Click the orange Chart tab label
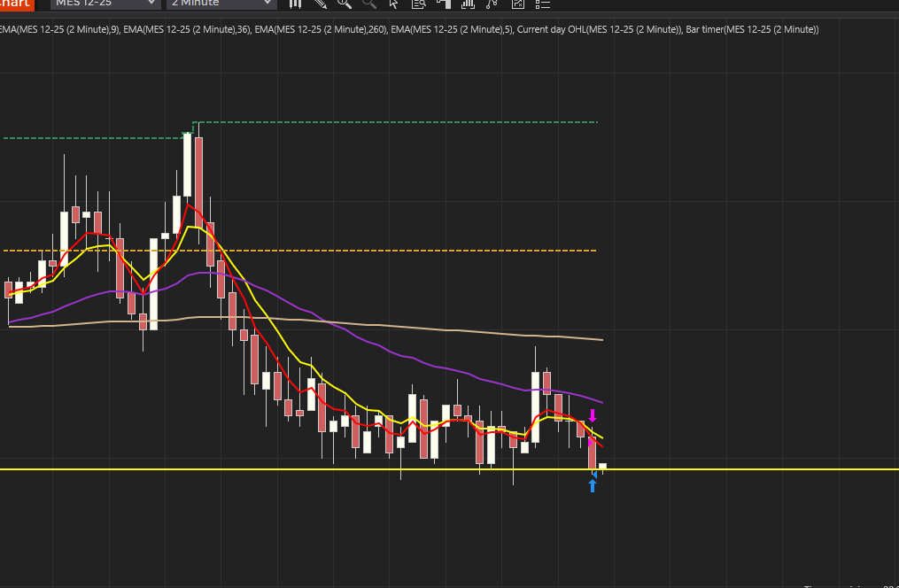The height and width of the screenshot is (588, 899). pyautogui.click(x=17, y=4)
